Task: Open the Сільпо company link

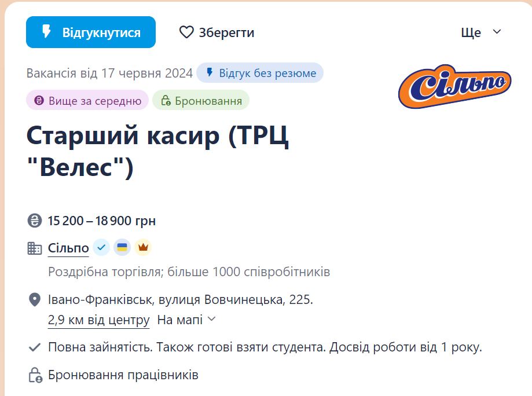Action: click(68, 248)
